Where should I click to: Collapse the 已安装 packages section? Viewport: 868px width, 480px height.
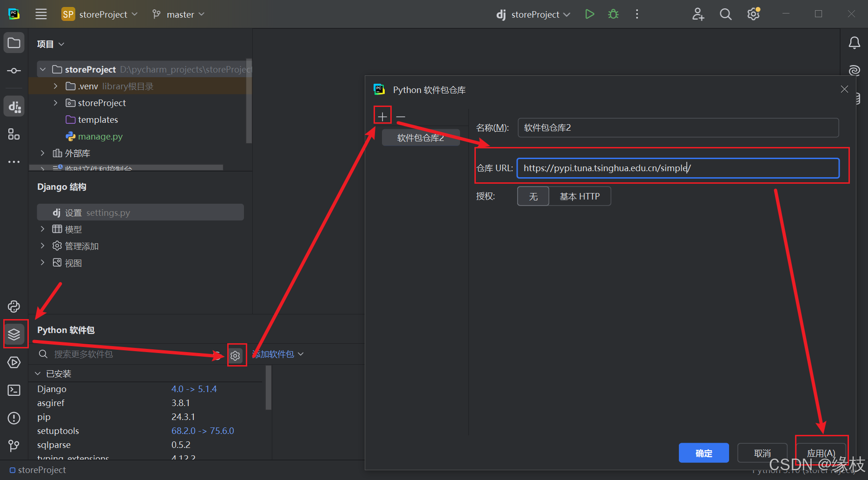[37, 373]
